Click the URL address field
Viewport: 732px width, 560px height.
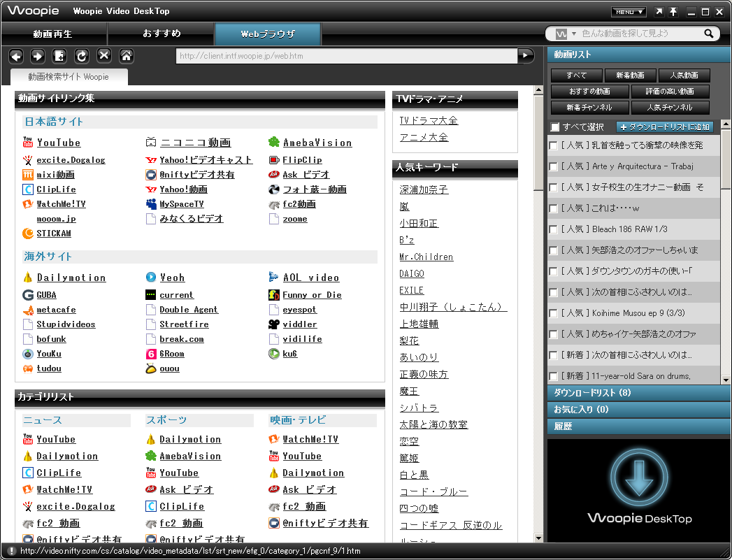(x=347, y=56)
